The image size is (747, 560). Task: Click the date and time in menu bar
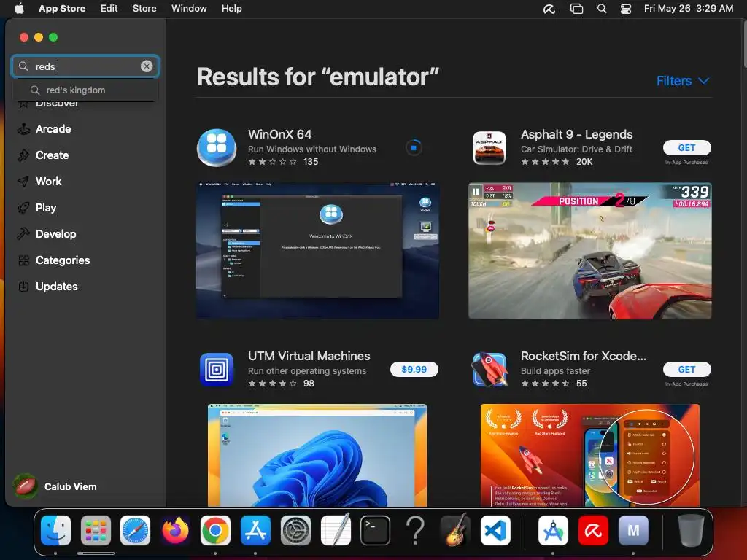click(x=689, y=9)
